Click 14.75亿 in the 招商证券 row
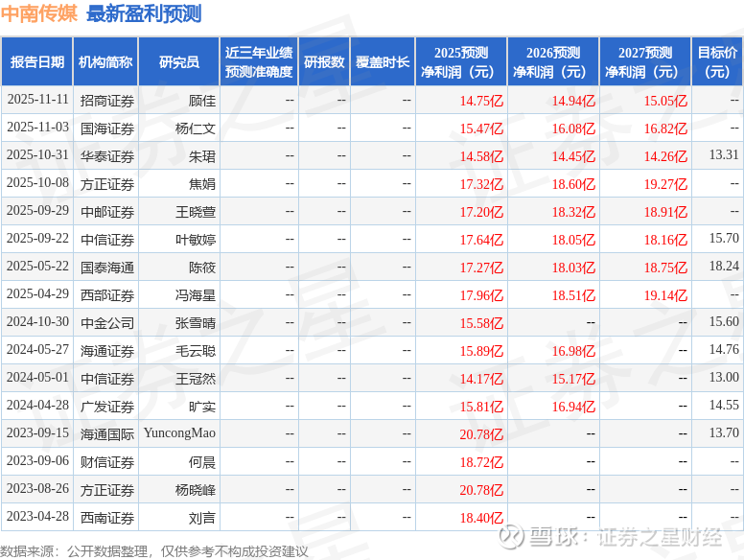The image size is (744, 560). [x=481, y=101]
